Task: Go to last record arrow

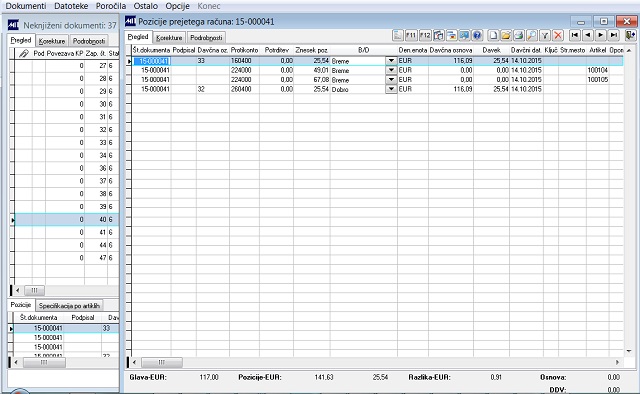Action: (x=613, y=36)
